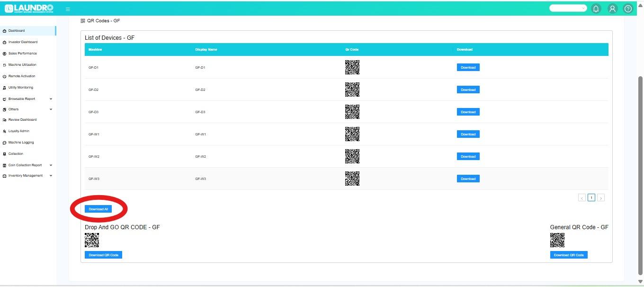Download the Drop And GO QR code

pyautogui.click(x=103, y=255)
